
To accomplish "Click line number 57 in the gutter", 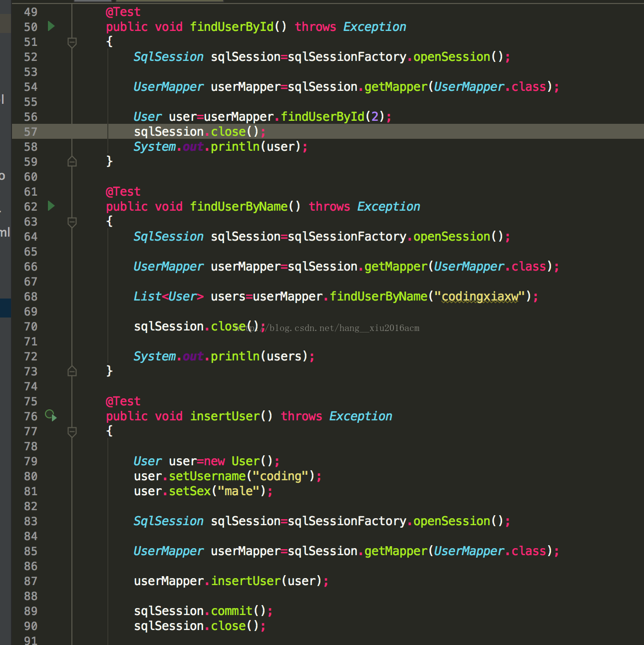I will (30, 132).
